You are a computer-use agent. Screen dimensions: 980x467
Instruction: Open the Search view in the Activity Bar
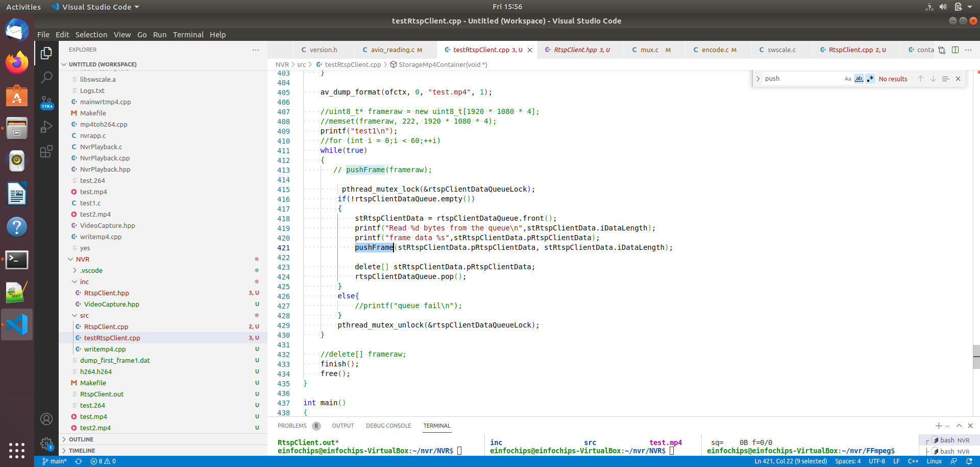click(46, 77)
